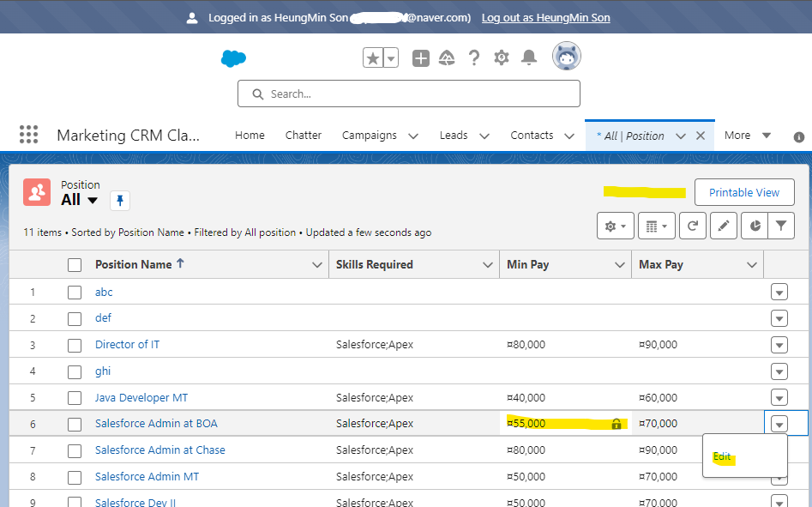Screen dimensions: 812x507
Task: Check the Salesforce Admin at BOA checkbox
Action: [x=75, y=425]
